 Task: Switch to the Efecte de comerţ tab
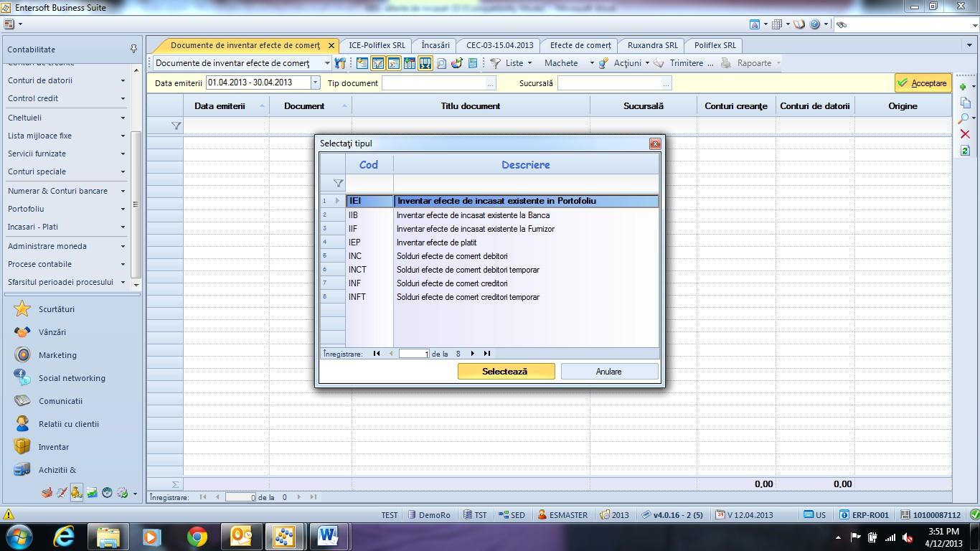click(580, 45)
